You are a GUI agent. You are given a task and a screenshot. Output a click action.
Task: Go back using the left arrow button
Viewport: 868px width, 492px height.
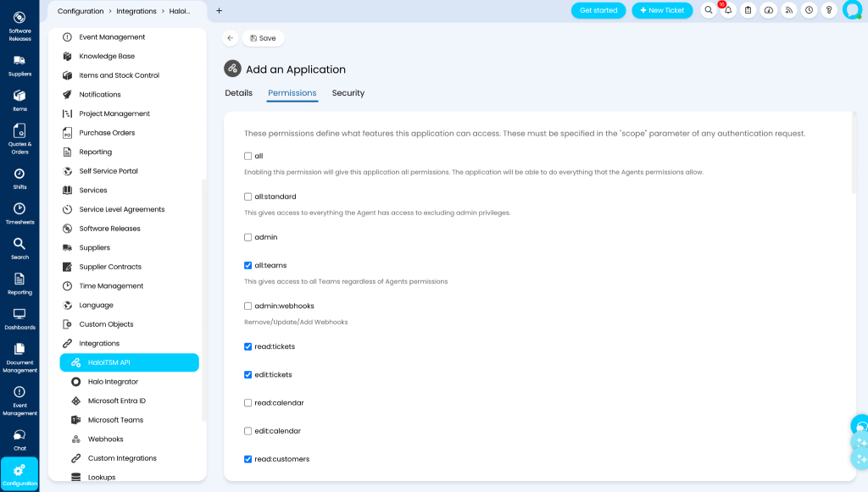[231, 38]
